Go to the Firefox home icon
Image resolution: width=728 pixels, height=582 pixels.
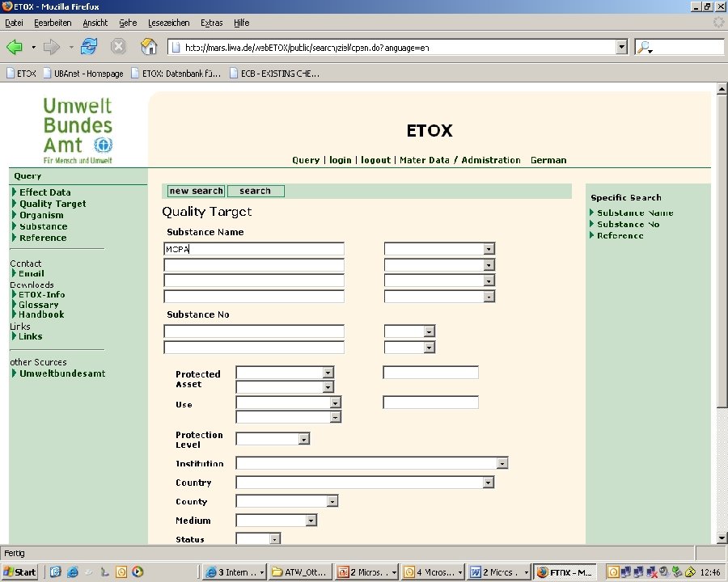pyautogui.click(x=149, y=47)
